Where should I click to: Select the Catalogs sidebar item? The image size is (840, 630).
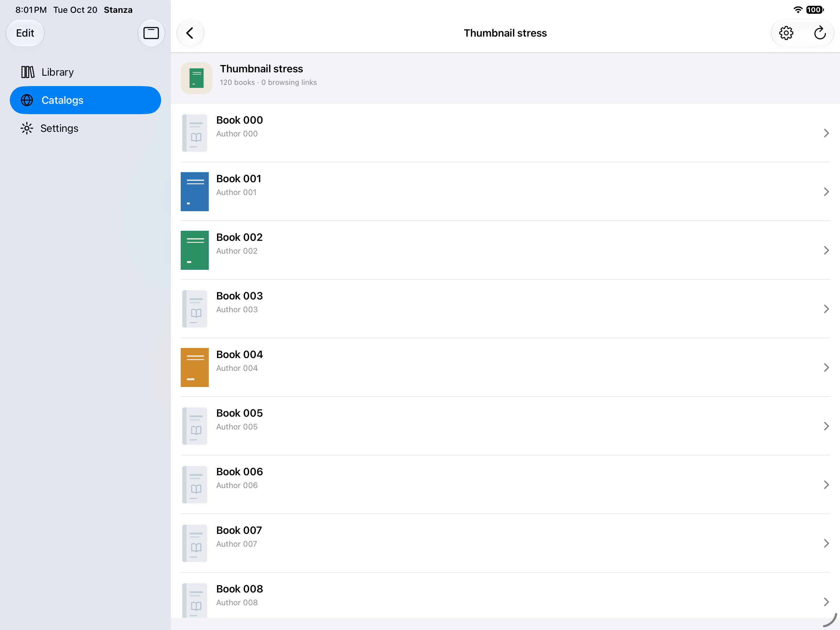point(85,100)
